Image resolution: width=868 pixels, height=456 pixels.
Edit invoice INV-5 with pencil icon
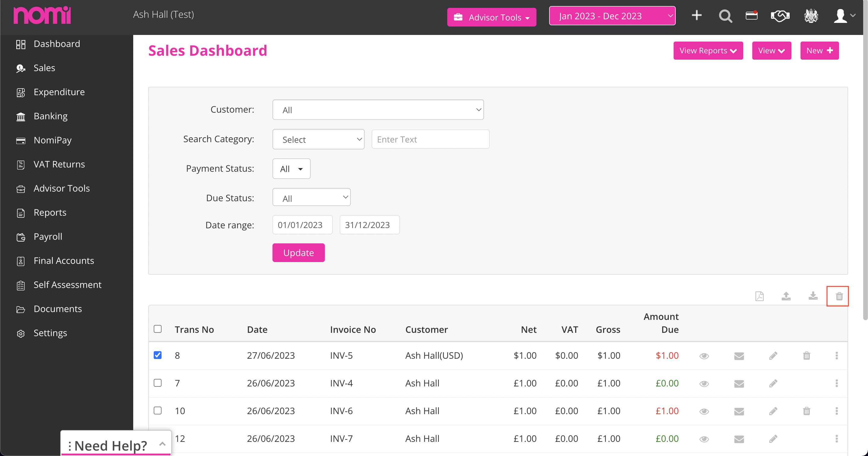pyautogui.click(x=773, y=356)
